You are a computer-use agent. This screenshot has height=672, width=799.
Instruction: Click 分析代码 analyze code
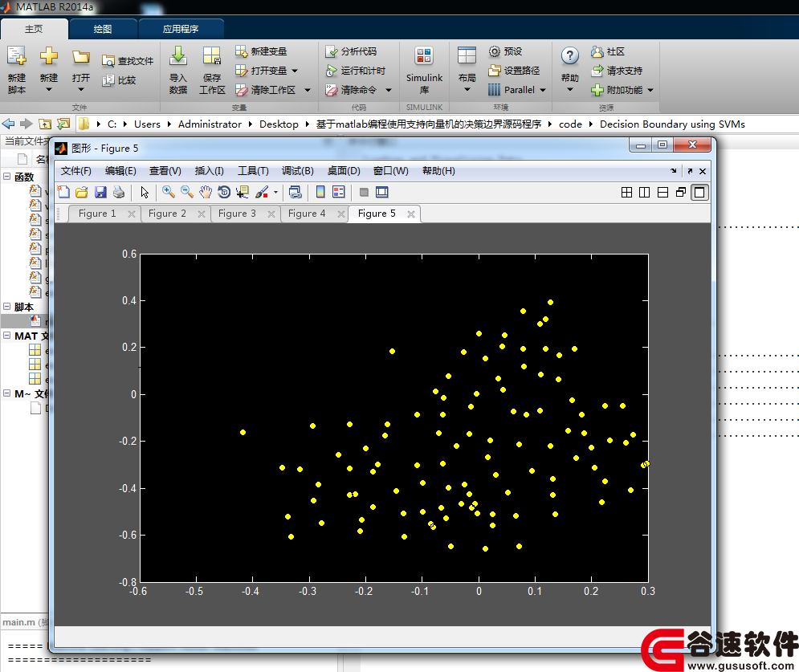click(x=351, y=51)
